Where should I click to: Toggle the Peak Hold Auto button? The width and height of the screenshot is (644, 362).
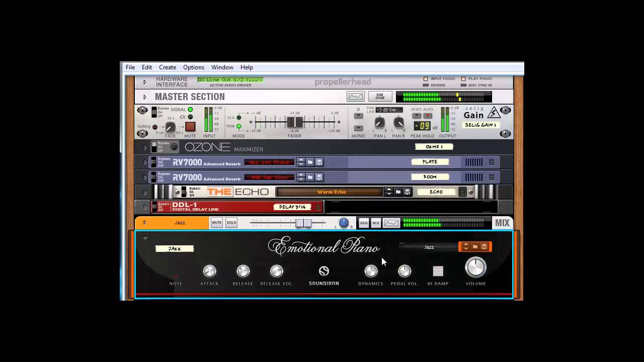(x=428, y=116)
